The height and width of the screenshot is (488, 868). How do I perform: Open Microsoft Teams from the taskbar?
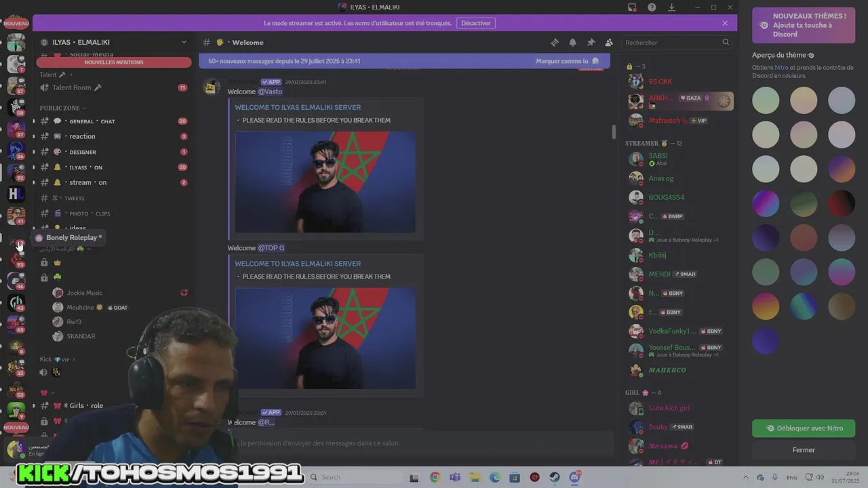[x=455, y=477]
